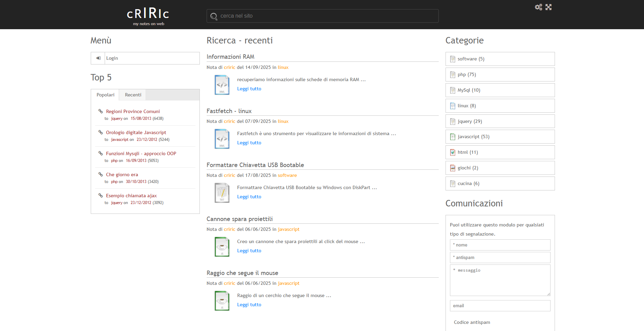Viewport: 644px width, 331px height.
Task: Click the search magnifier icon
Action: 214,16
